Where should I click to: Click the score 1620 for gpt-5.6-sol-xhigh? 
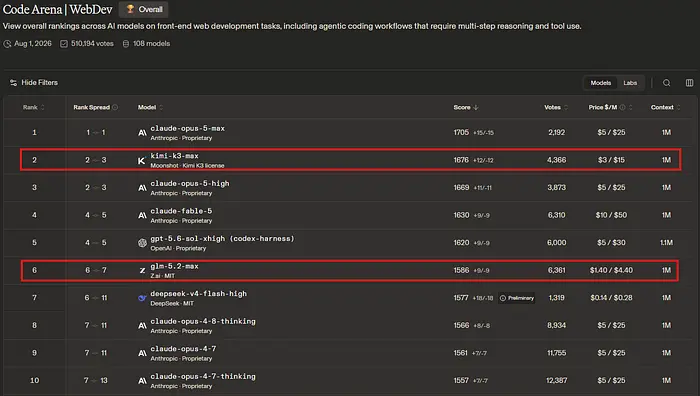pos(461,242)
